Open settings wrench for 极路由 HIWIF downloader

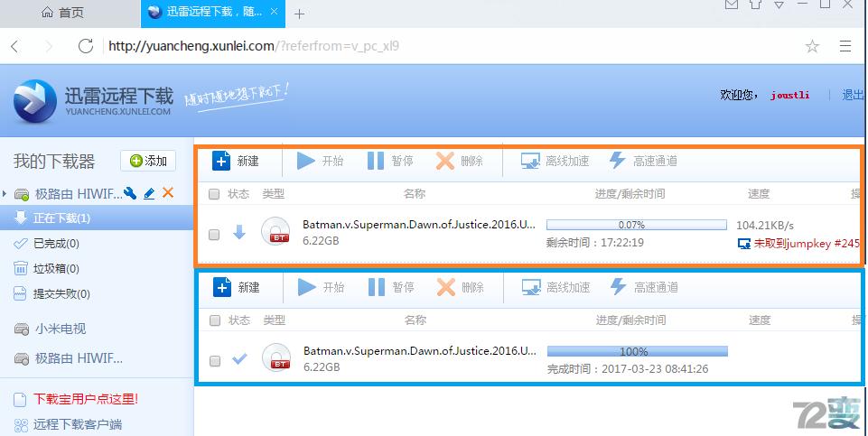[130, 193]
